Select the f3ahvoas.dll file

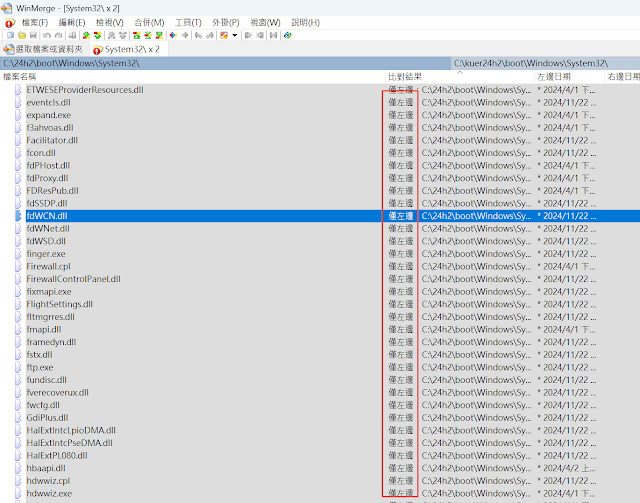pos(50,128)
